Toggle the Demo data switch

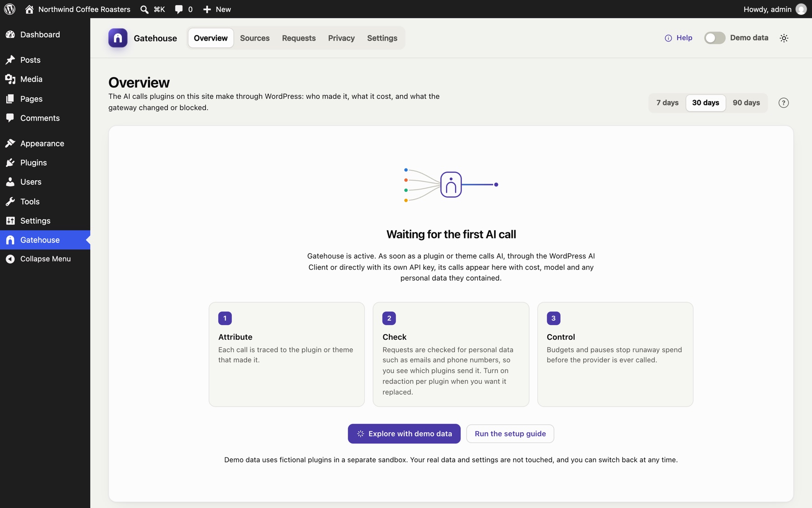click(x=715, y=38)
